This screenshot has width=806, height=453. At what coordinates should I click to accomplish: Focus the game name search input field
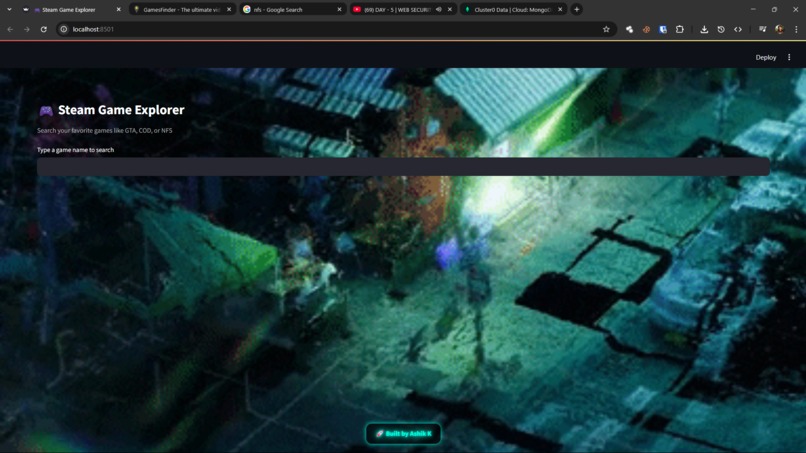tap(404, 167)
